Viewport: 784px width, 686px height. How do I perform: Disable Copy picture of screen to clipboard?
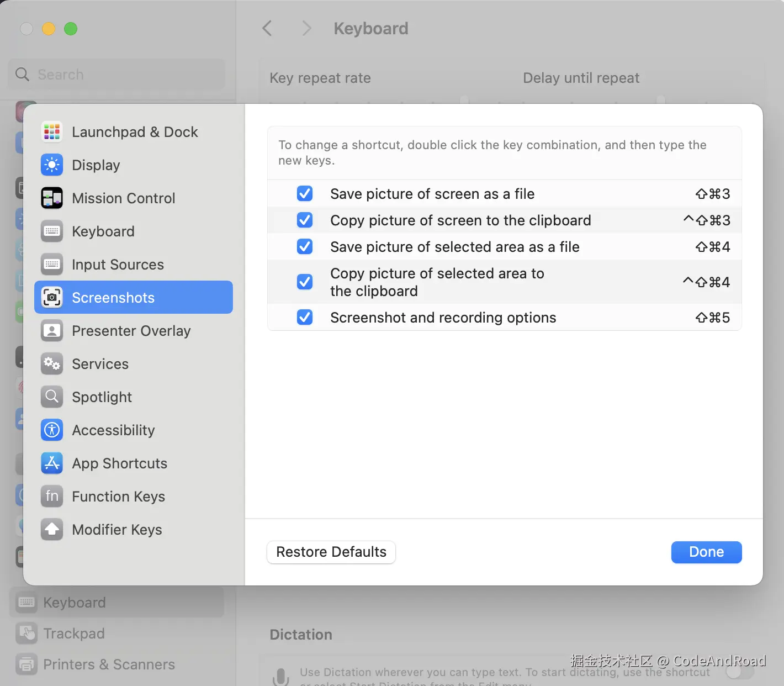click(305, 220)
